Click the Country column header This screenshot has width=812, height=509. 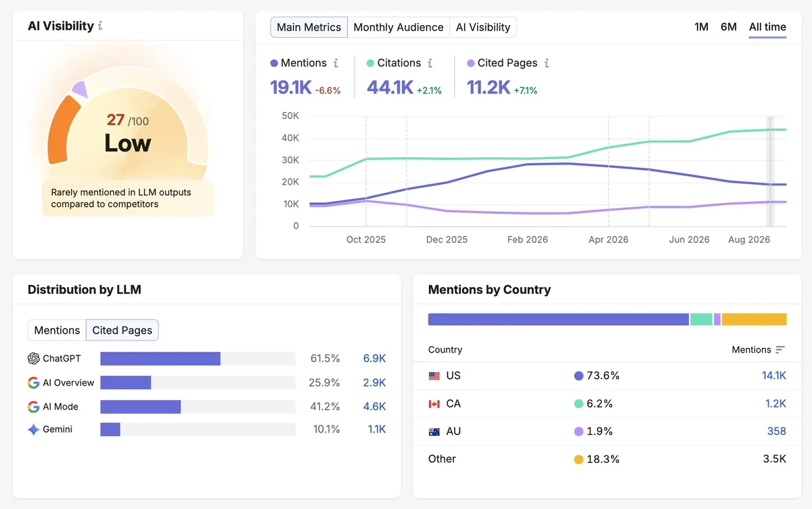pos(445,350)
